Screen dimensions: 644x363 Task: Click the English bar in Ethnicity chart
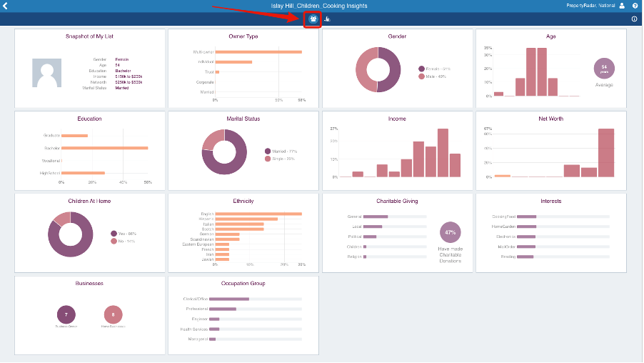[x=258, y=214]
